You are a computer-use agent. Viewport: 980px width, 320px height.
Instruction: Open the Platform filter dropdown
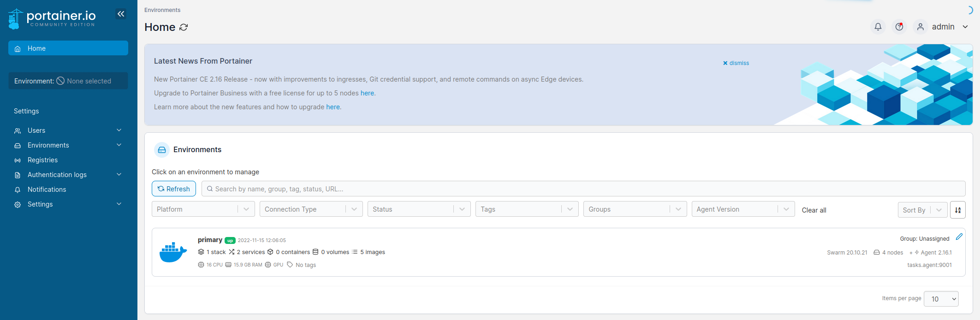coord(203,209)
